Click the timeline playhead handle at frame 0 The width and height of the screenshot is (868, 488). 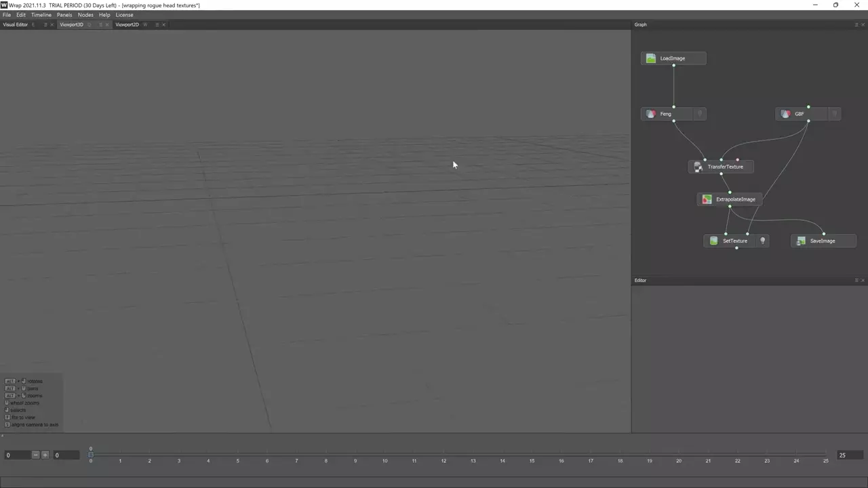(90, 454)
